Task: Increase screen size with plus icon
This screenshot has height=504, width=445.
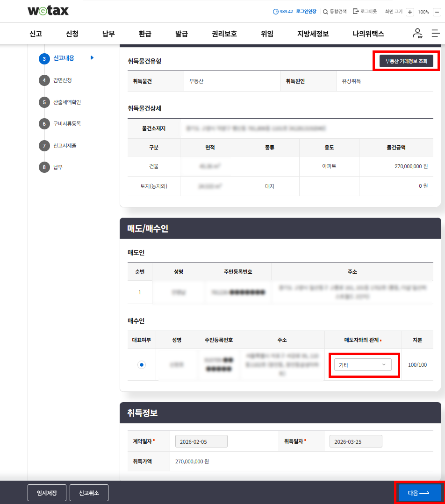Action: [x=409, y=12]
